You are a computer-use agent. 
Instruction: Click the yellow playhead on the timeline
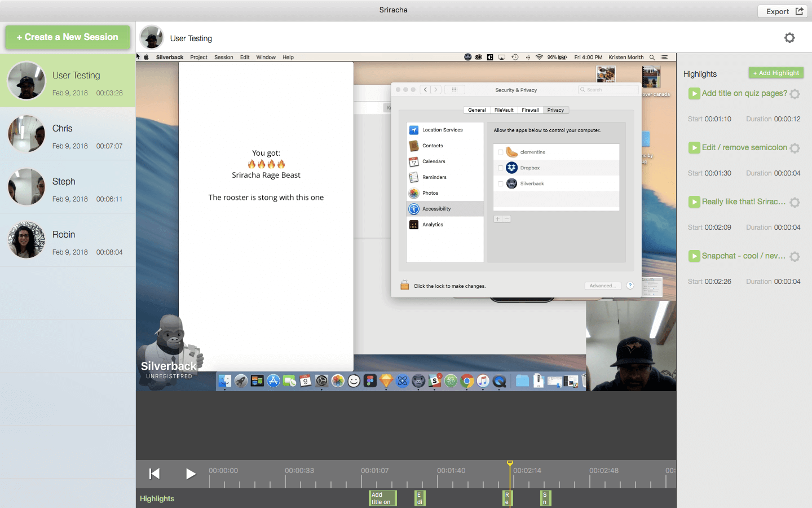[x=510, y=463]
